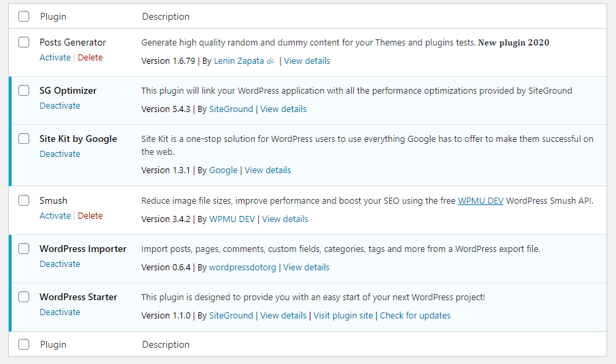Tick the Posts Generator plugin checkbox
616x364 pixels.
coord(24,42)
